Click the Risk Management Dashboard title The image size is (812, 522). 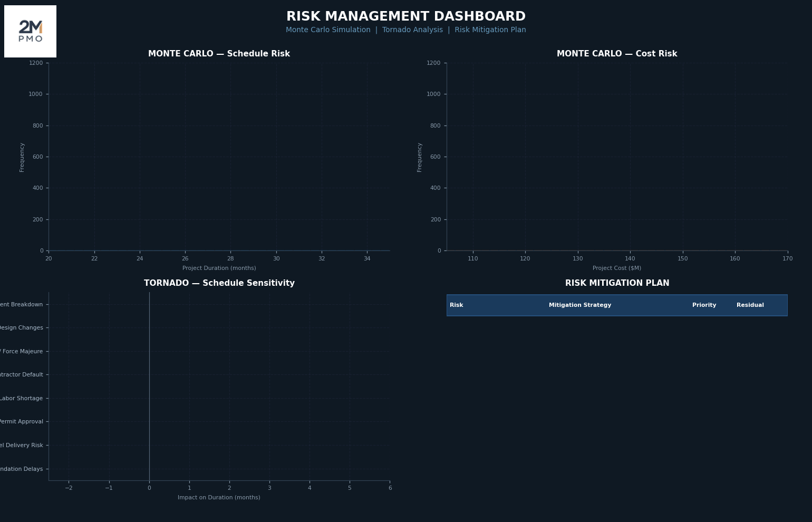405,17
